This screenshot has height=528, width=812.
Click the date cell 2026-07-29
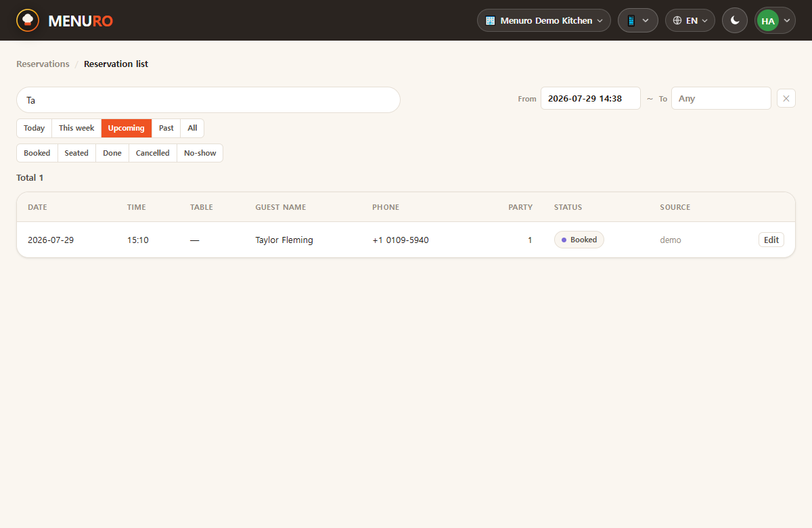point(51,240)
